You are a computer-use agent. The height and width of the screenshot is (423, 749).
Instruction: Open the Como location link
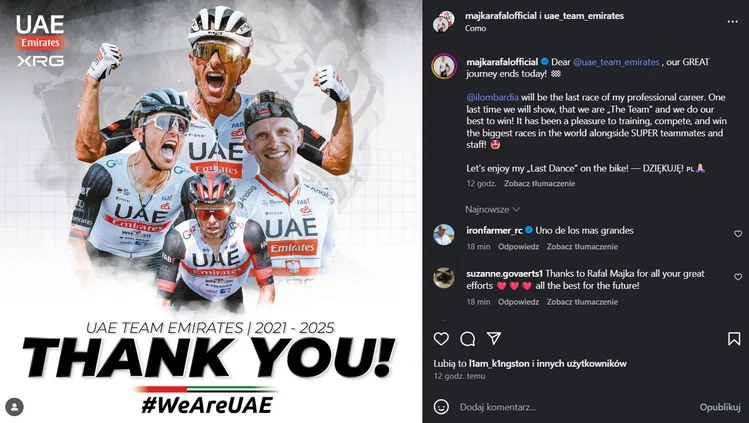(x=475, y=28)
